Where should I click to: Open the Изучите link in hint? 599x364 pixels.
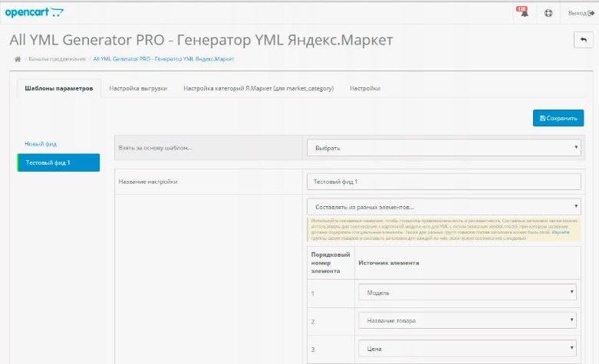pos(561,232)
